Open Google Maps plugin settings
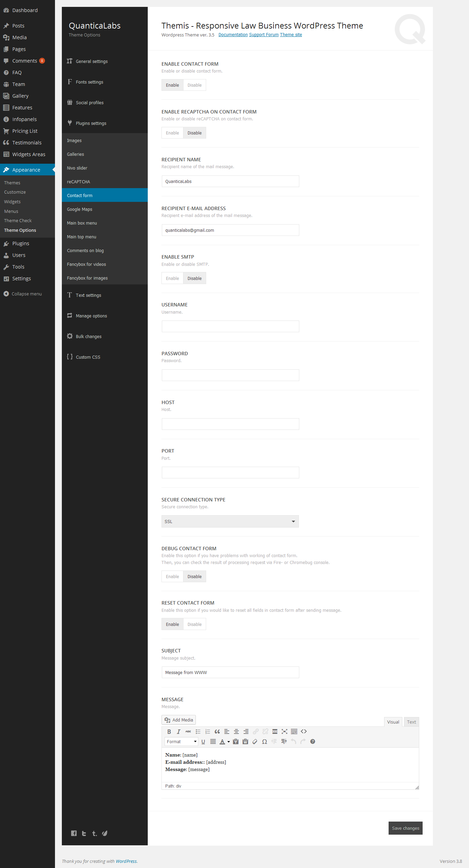Viewport: 469px width, 868px height. (105, 209)
